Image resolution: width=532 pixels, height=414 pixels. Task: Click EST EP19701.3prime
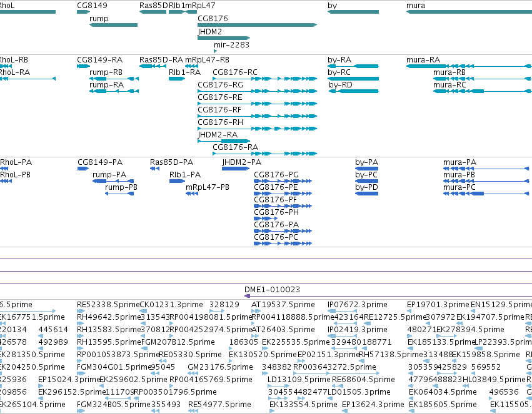tap(409, 311)
